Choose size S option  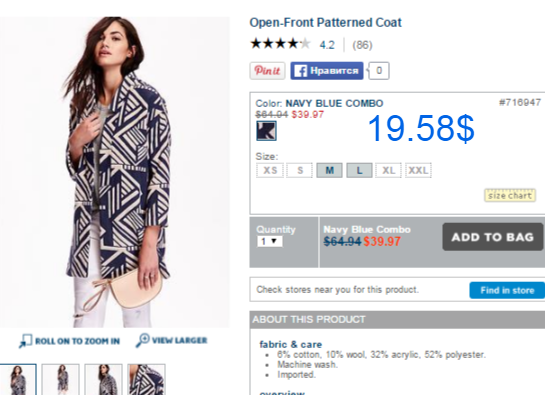point(300,170)
